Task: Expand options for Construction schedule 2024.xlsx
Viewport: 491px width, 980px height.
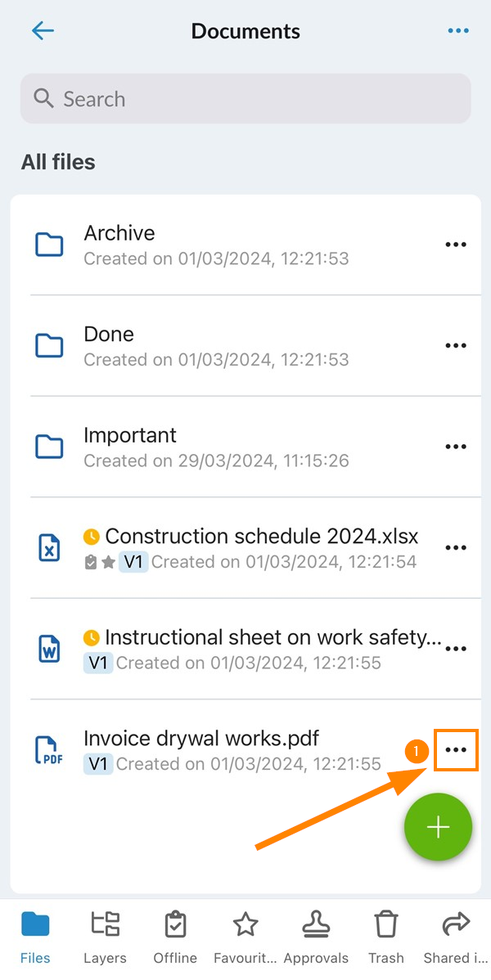Action: coord(455,548)
